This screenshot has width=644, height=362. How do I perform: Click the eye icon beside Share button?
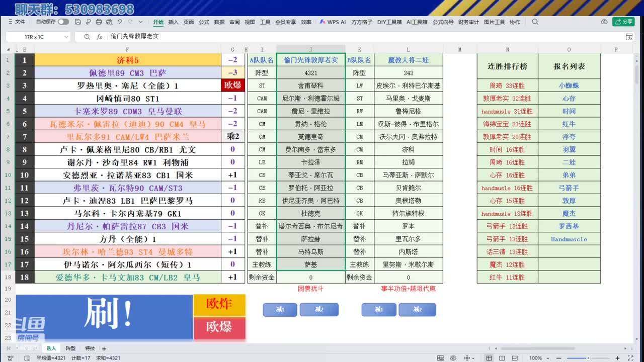pyautogui.click(x=604, y=22)
